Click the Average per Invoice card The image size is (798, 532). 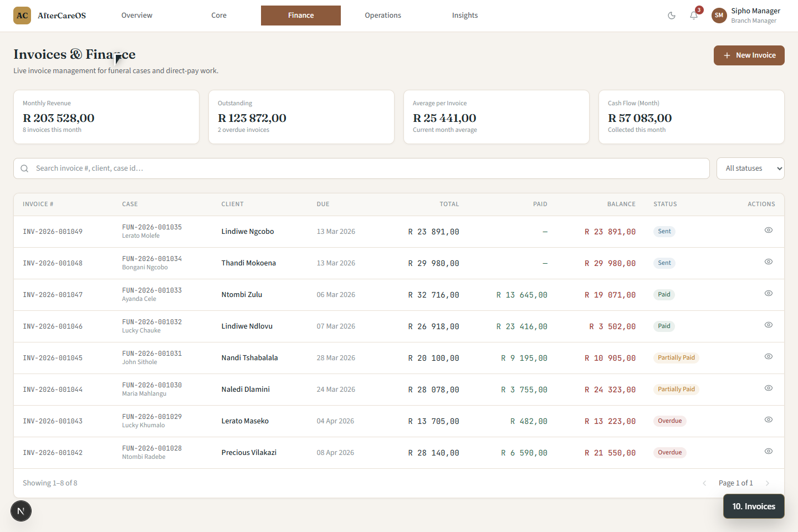click(x=497, y=117)
